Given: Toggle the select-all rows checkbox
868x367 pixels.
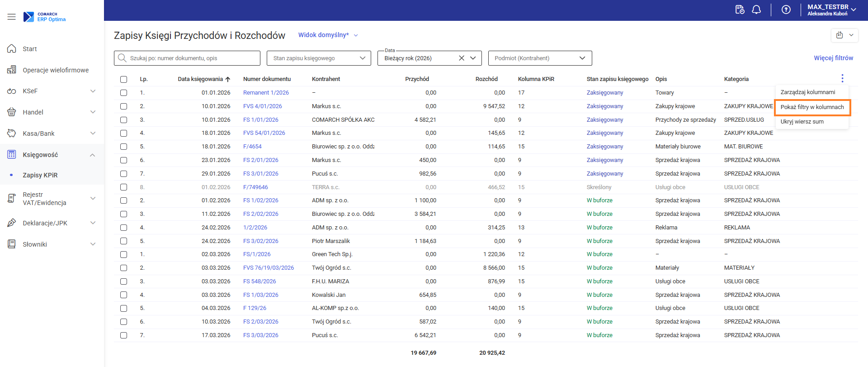Looking at the screenshot, I should click(x=124, y=80).
